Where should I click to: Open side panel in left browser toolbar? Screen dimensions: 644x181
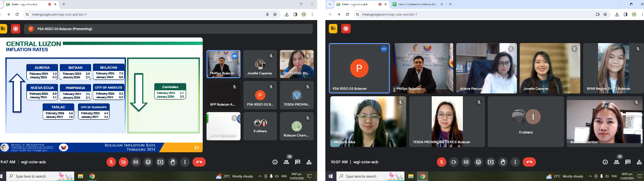click(x=295, y=14)
